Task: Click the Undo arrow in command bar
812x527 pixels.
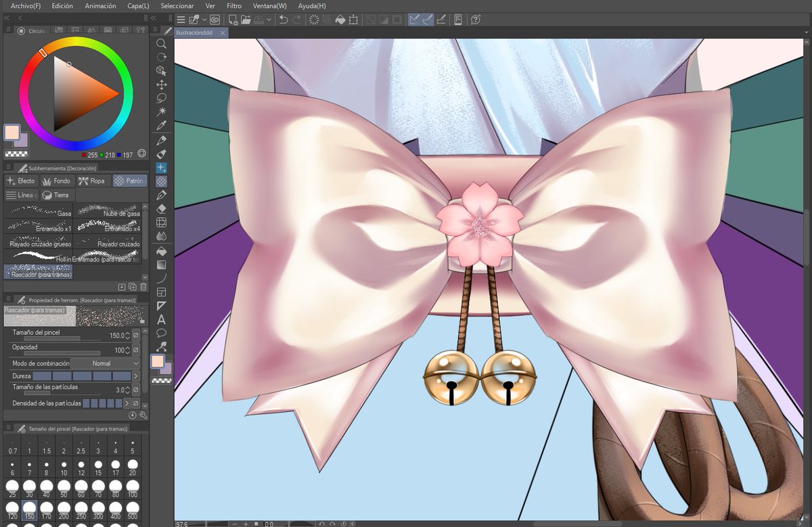Action: click(x=284, y=20)
